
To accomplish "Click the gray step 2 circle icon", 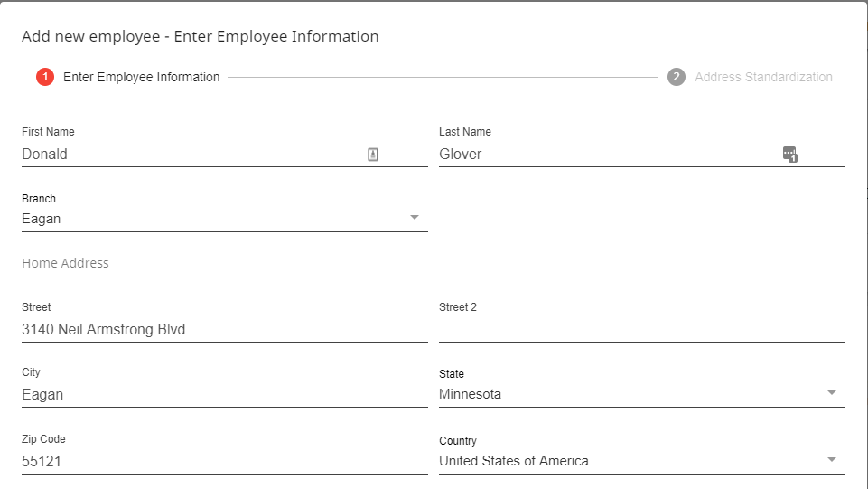I will coord(677,77).
